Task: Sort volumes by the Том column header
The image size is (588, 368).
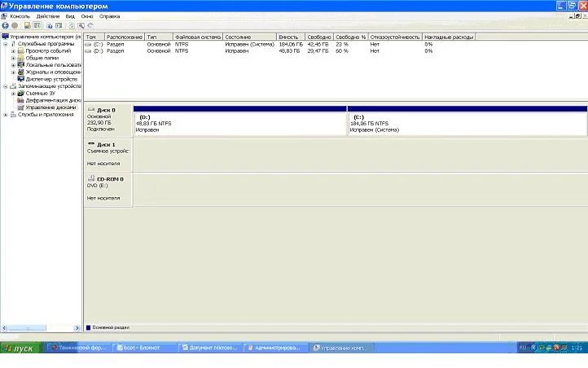Action: [94, 37]
